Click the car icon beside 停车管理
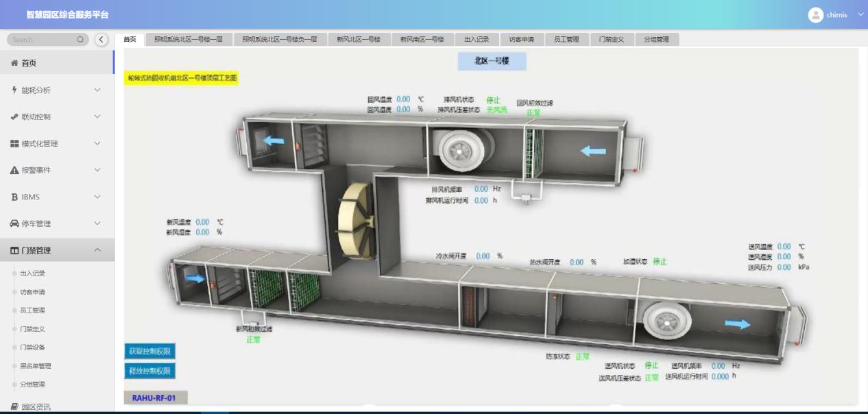Screen dimensions: 868x414 [x=14, y=224]
